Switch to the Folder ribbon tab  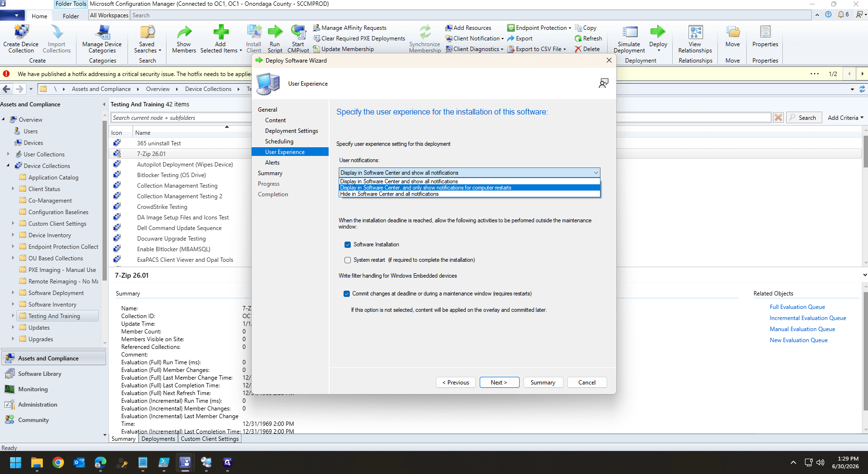point(71,16)
